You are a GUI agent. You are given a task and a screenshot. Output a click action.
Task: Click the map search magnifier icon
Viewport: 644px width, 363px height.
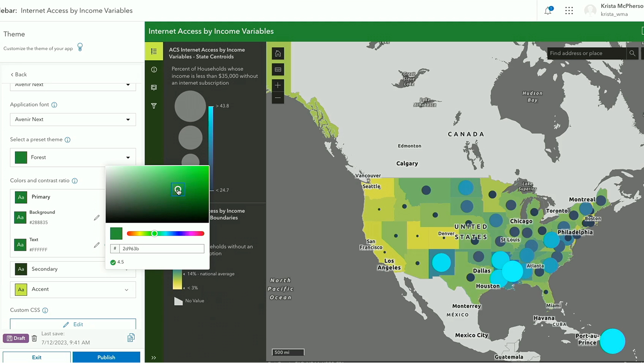[x=632, y=53]
